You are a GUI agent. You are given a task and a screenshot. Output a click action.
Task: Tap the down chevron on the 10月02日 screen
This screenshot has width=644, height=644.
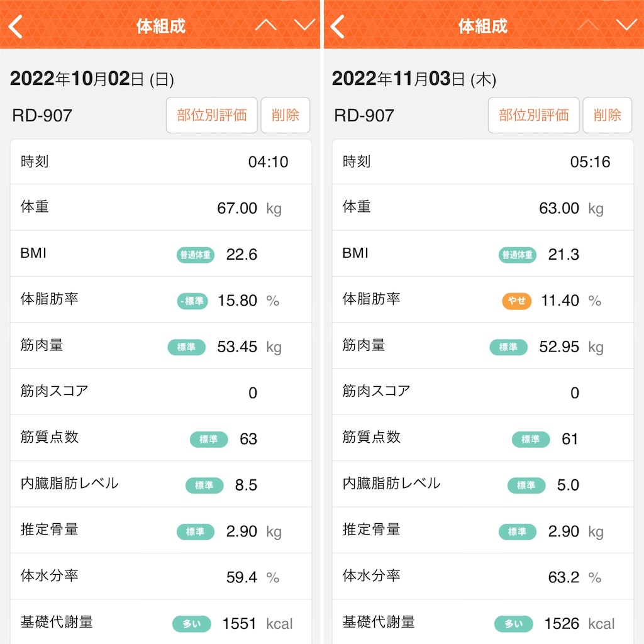click(x=304, y=25)
